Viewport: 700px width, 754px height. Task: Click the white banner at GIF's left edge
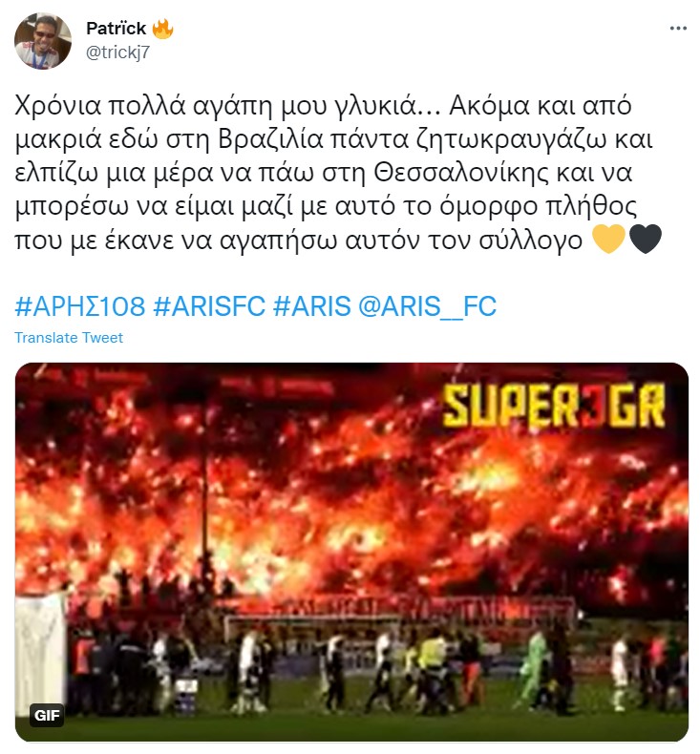coord(40,654)
